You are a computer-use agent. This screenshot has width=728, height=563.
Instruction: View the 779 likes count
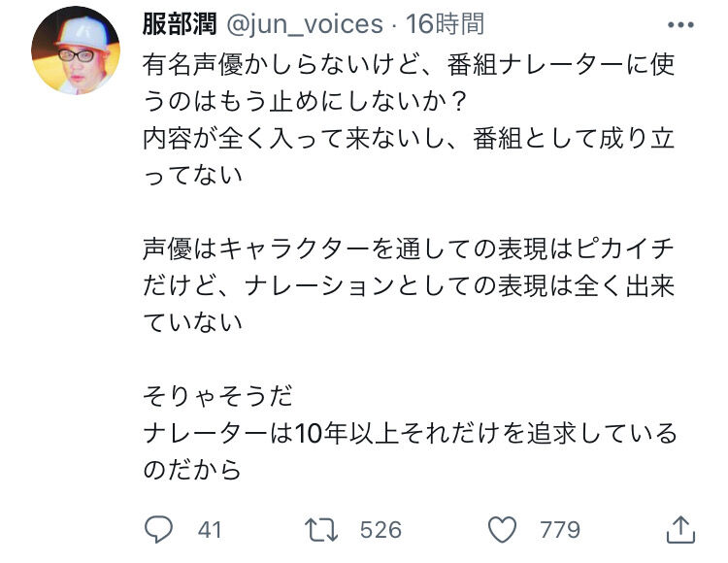[x=560, y=530]
